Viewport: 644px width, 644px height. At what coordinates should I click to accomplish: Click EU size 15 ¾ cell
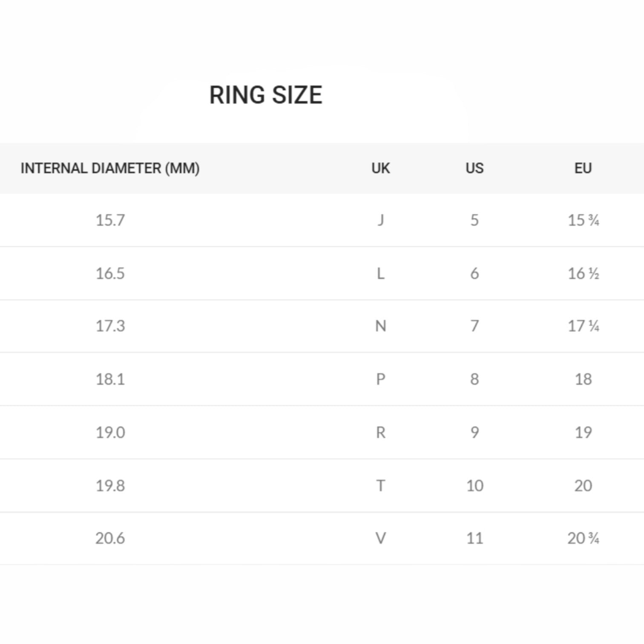(x=583, y=220)
